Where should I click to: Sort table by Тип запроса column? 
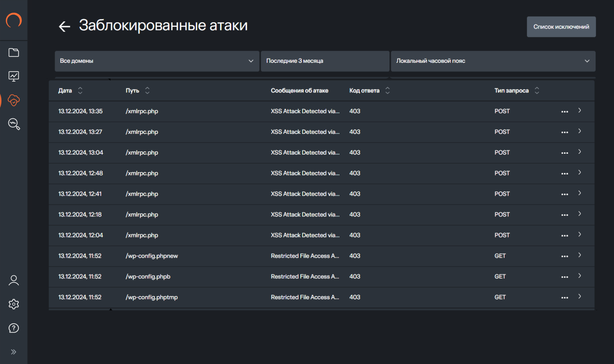click(537, 90)
